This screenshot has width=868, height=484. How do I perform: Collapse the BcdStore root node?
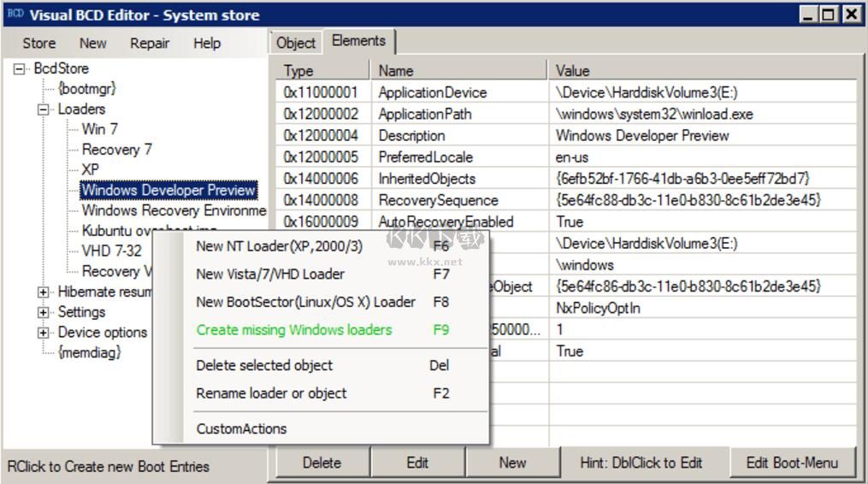pos(20,69)
